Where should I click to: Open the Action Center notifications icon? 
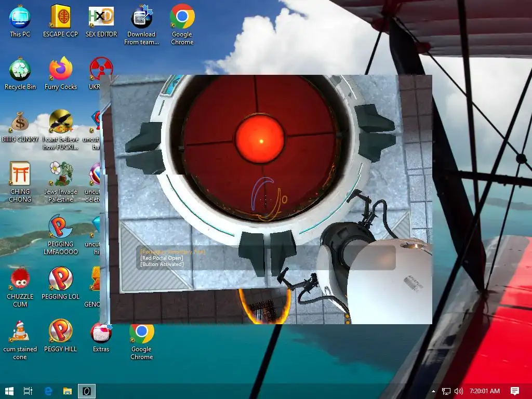click(514, 391)
